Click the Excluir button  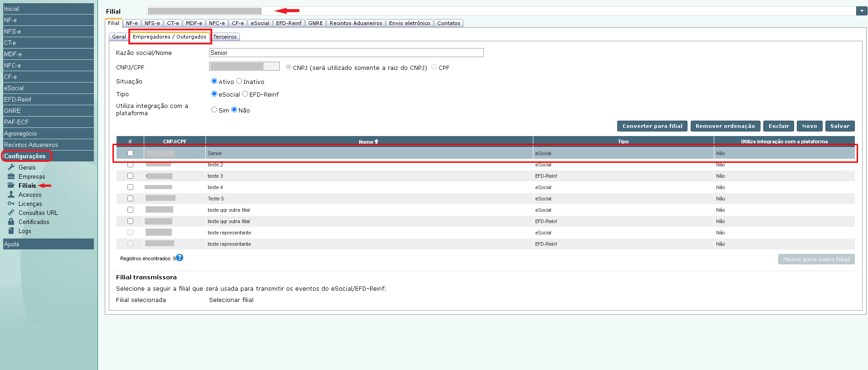pos(779,126)
